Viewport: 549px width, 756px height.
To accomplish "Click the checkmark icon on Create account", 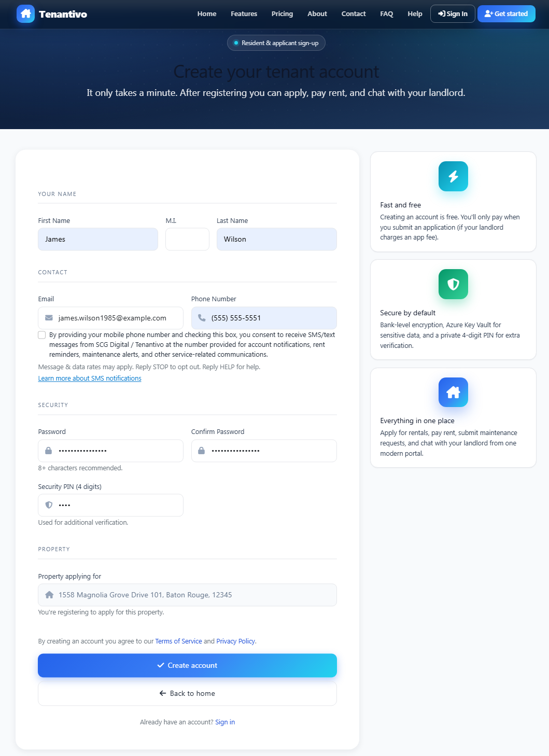I will pyautogui.click(x=161, y=665).
